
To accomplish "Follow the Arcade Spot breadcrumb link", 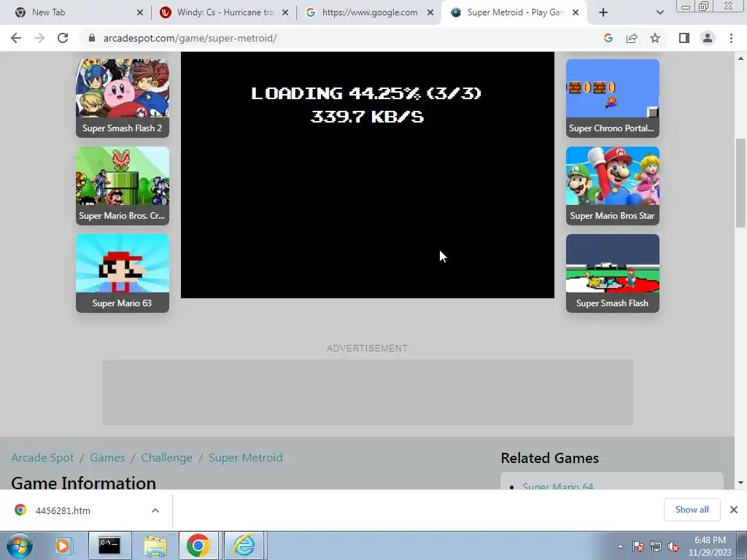I will [x=42, y=458].
